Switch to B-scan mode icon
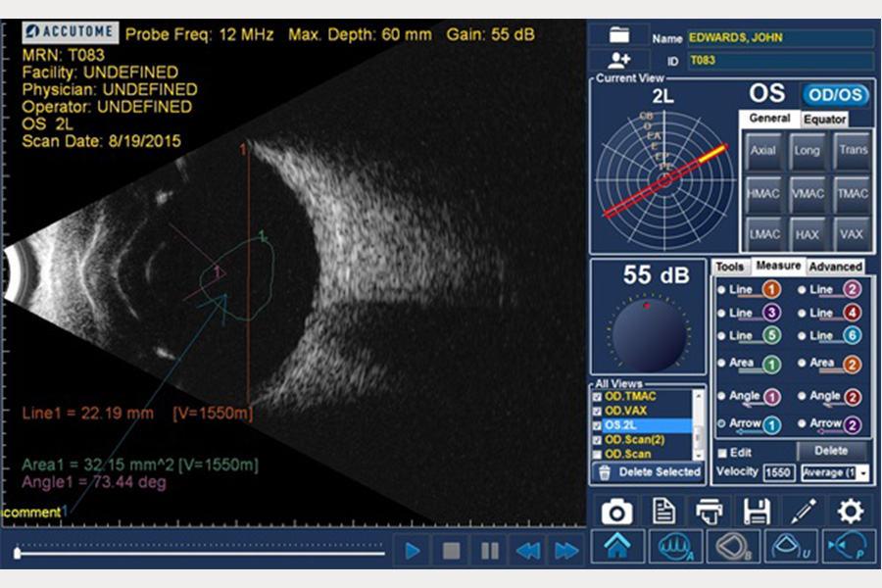Screen dimensions: 882x588 733,546
